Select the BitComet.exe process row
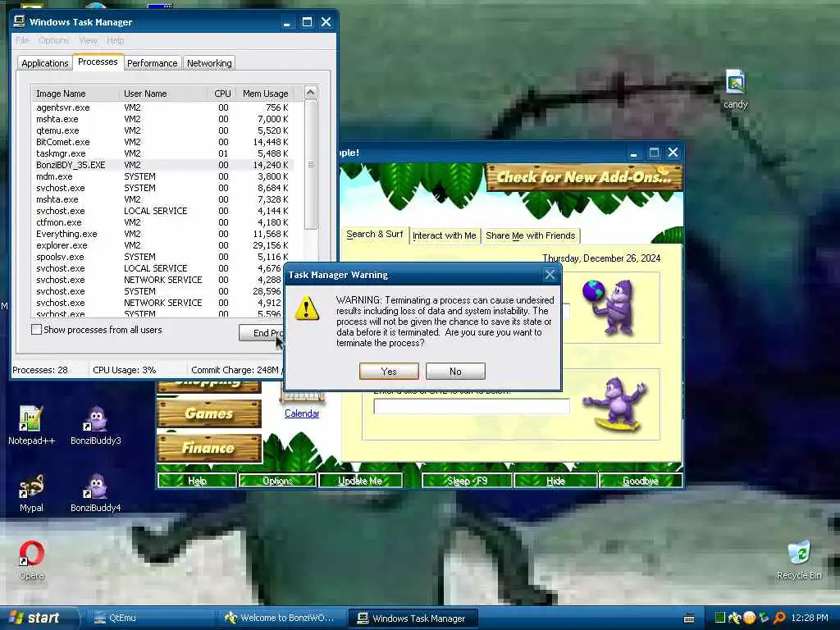The width and height of the screenshot is (840, 630). coord(163,142)
